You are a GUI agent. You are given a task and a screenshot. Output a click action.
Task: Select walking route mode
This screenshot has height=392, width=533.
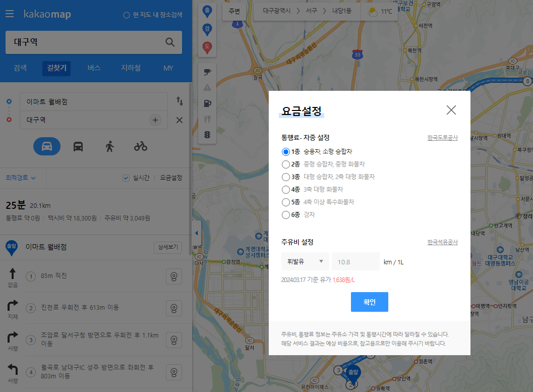click(x=109, y=146)
